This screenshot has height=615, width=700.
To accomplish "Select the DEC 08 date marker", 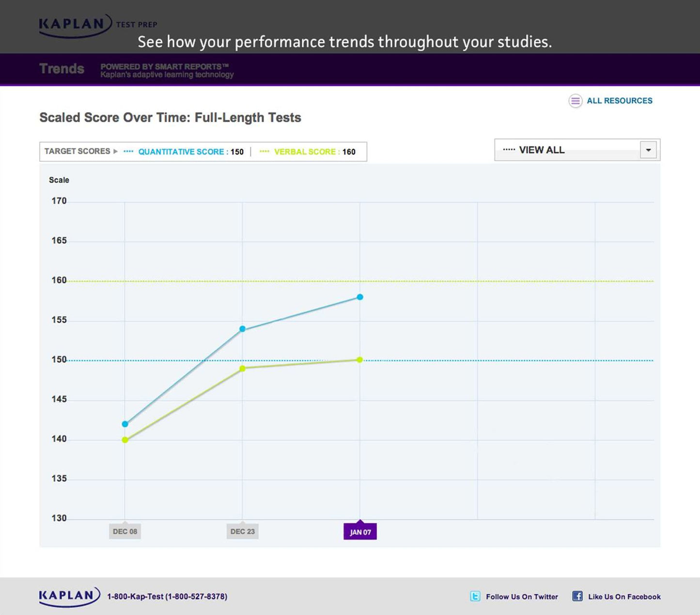I will click(x=125, y=531).
